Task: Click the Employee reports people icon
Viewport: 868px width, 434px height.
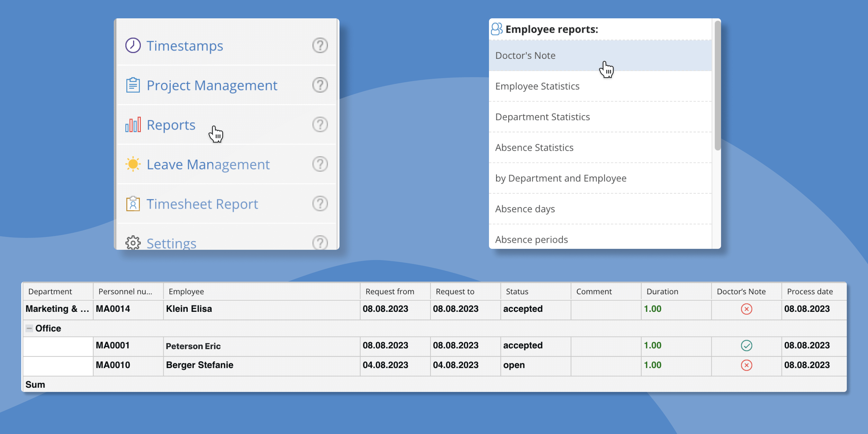Action: [497, 29]
